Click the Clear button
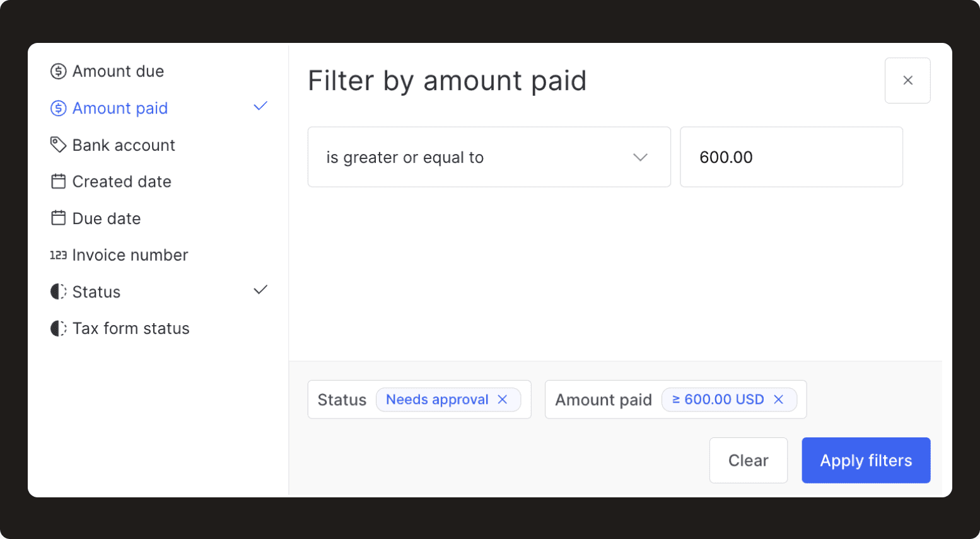The image size is (980, 539). pos(748,460)
